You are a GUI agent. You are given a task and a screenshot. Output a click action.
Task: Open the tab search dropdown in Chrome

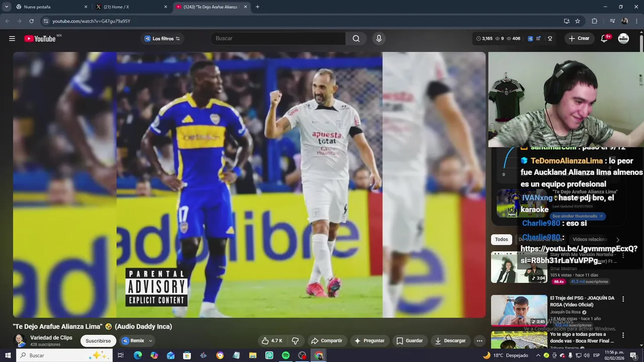[x=7, y=7]
